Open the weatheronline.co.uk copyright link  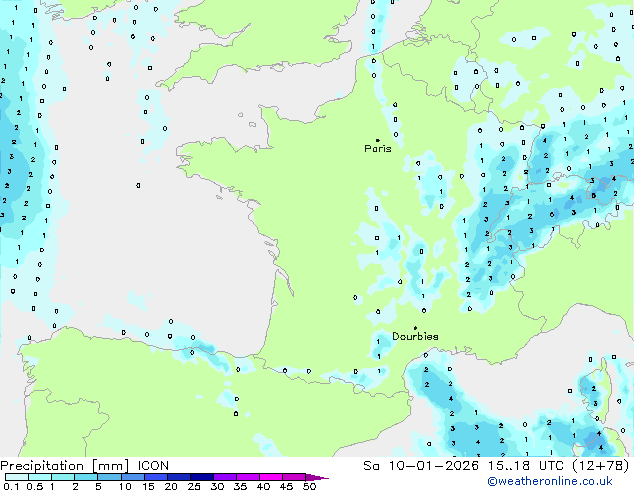[549, 481]
